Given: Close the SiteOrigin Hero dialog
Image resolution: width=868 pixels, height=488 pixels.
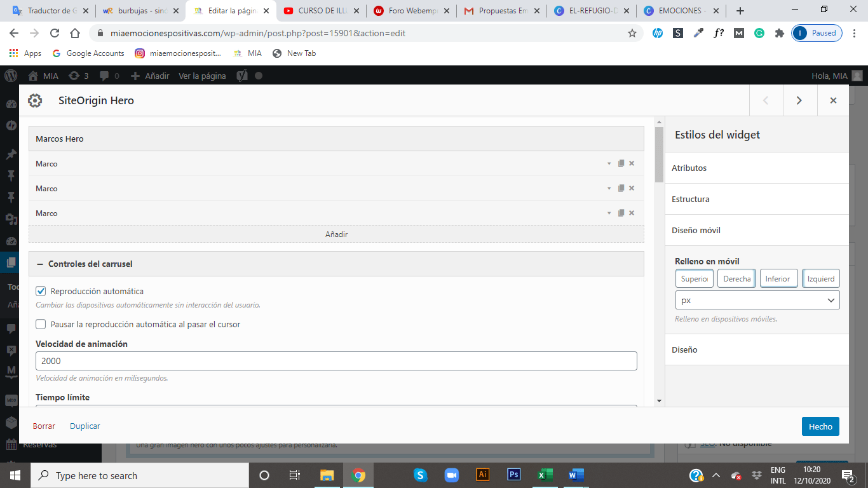Looking at the screenshot, I should click(x=833, y=100).
